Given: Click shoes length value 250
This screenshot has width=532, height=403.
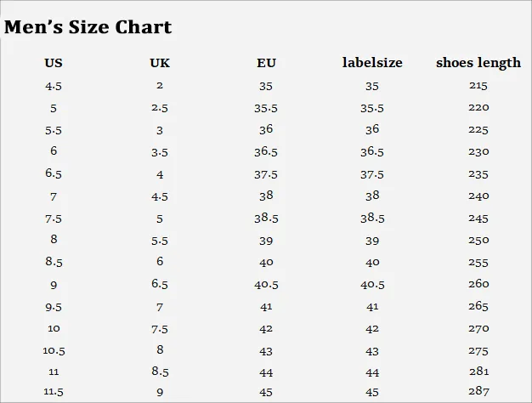Looking at the screenshot, I should point(478,240).
